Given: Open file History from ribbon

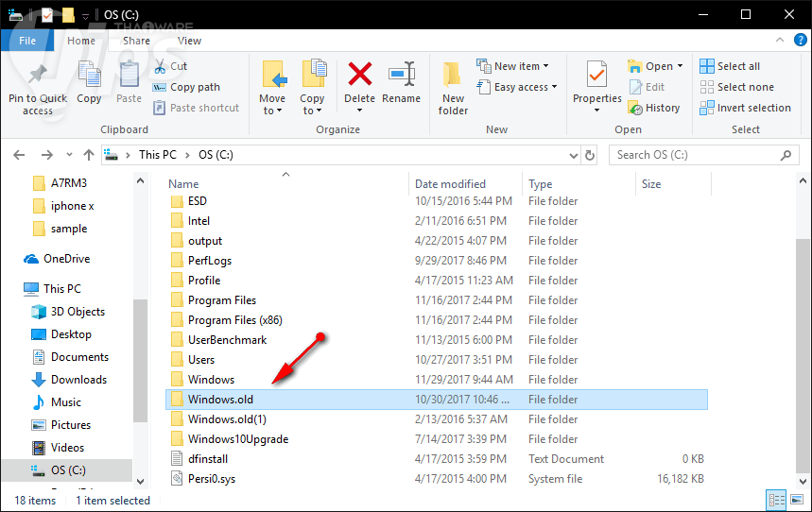Looking at the screenshot, I should 654,108.
